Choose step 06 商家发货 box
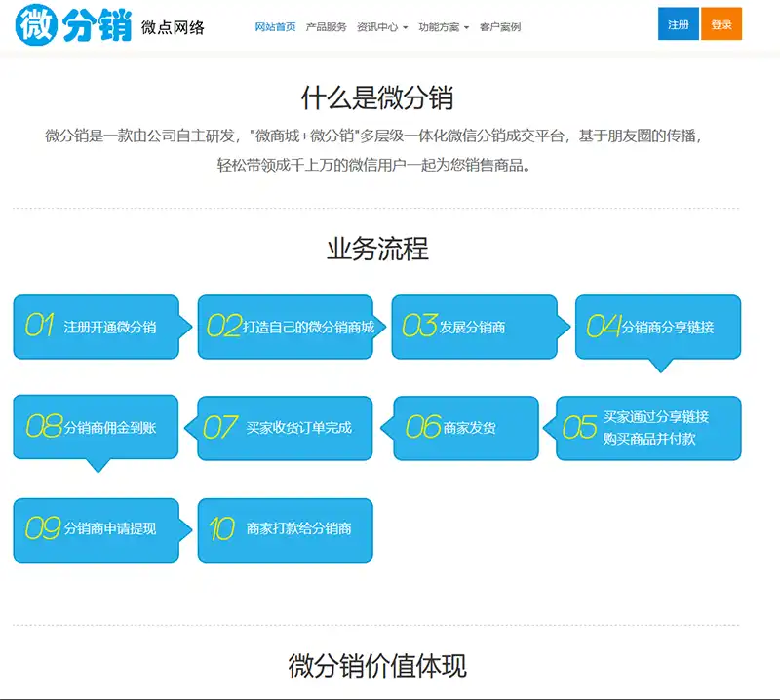This screenshot has width=780, height=700. point(465,428)
